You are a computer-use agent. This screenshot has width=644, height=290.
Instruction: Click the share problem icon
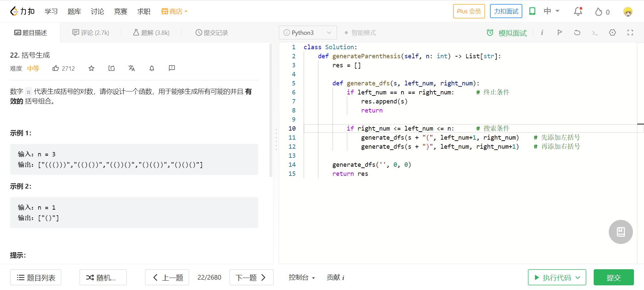[x=111, y=68]
